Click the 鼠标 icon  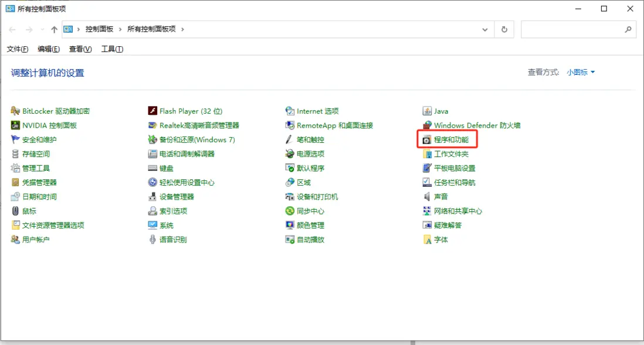click(x=15, y=211)
